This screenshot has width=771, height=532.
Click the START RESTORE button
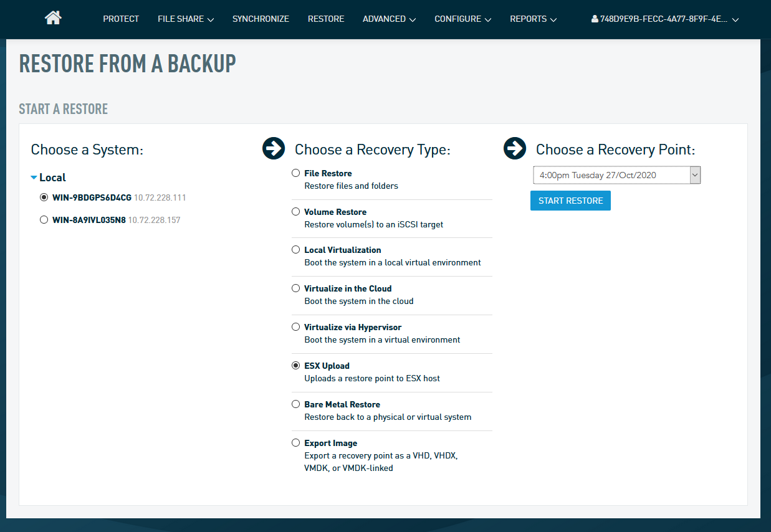click(x=570, y=201)
